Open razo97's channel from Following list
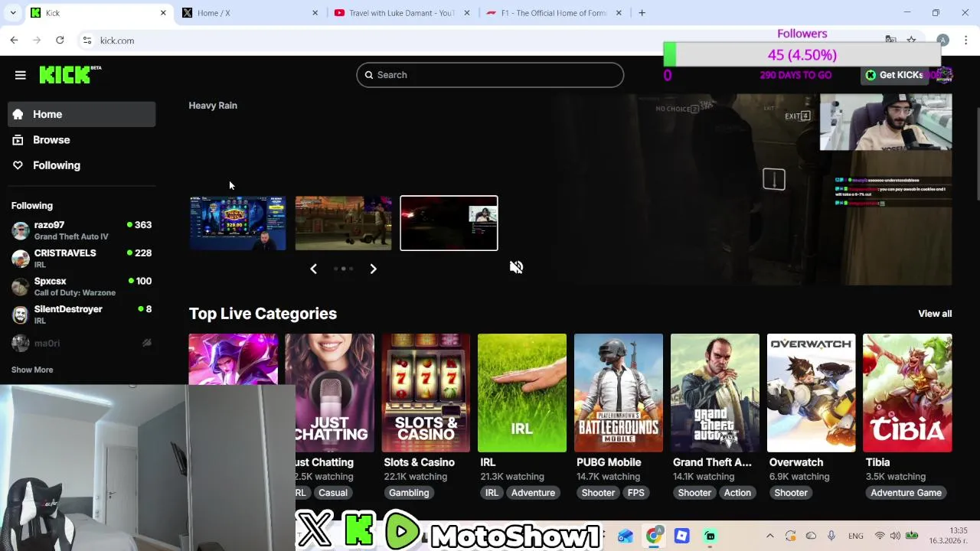The width and height of the screenshot is (980, 551). [x=82, y=230]
